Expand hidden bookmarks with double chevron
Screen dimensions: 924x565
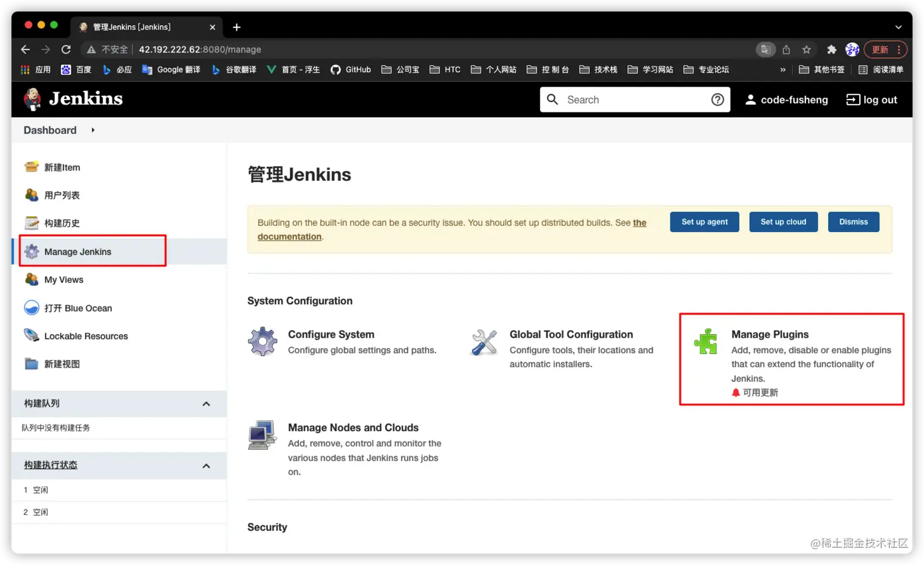click(x=783, y=70)
